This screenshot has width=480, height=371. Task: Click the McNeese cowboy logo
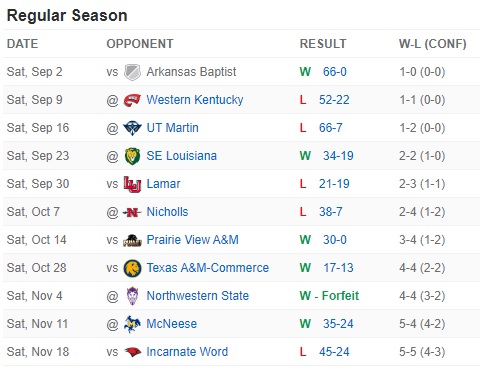(x=132, y=324)
